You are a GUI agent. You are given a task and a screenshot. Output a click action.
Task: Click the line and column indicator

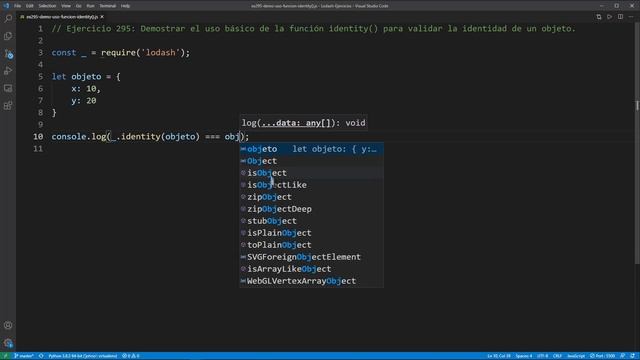point(499,356)
